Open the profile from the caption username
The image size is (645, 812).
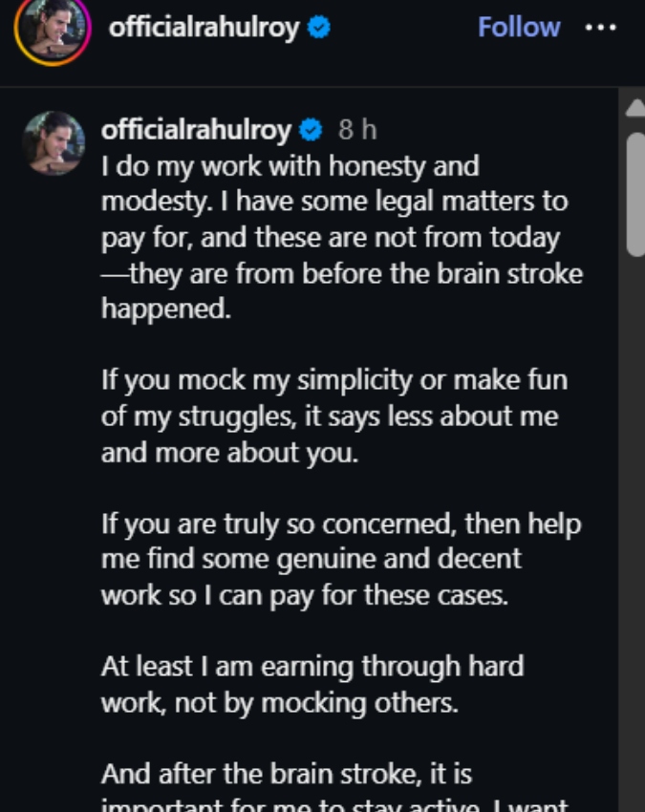[196, 130]
